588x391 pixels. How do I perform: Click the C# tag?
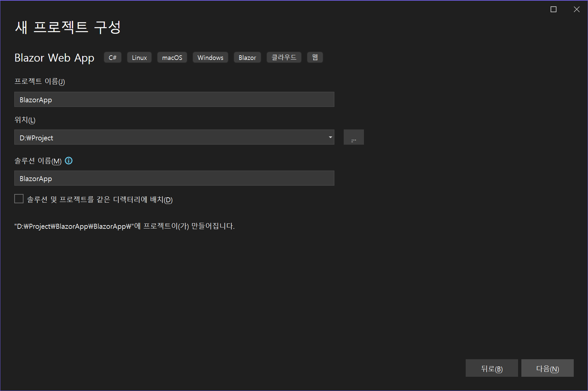(x=113, y=57)
